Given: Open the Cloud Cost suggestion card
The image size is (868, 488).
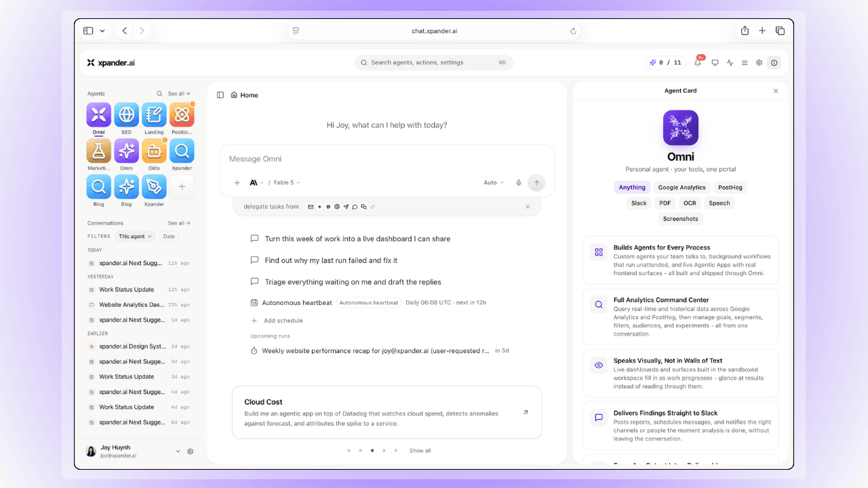Looking at the screenshot, I should tap(387, 412).
